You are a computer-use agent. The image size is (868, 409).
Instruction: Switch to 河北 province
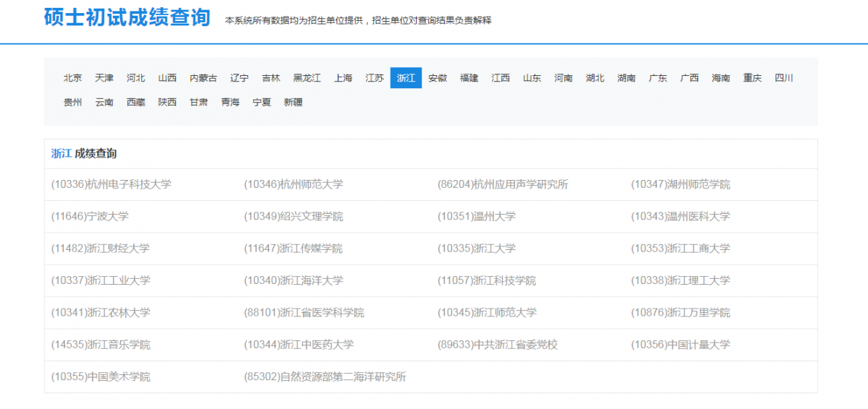pos(136,78)
